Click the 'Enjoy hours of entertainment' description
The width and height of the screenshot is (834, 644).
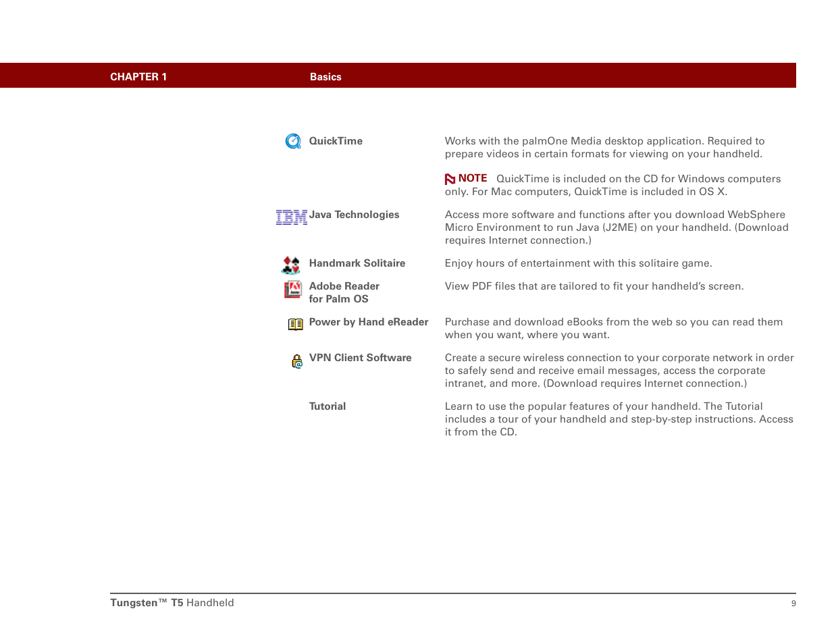click(x=579, y=263)
